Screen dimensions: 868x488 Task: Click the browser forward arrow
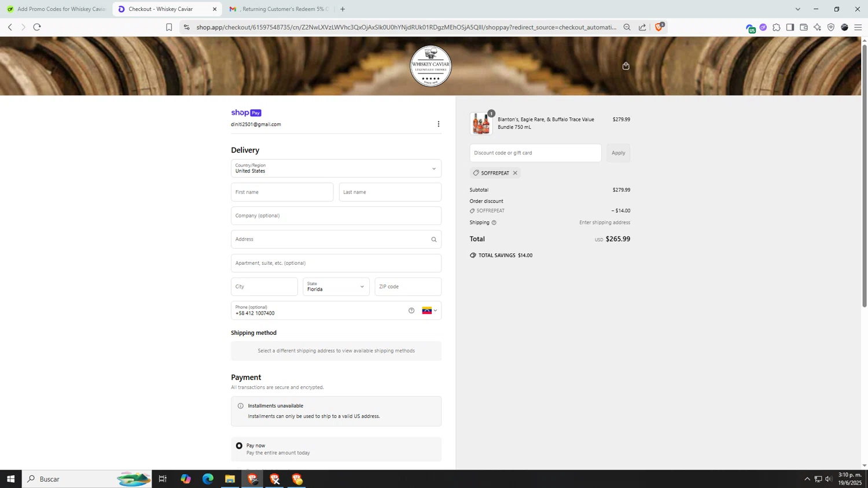[23, 27]
